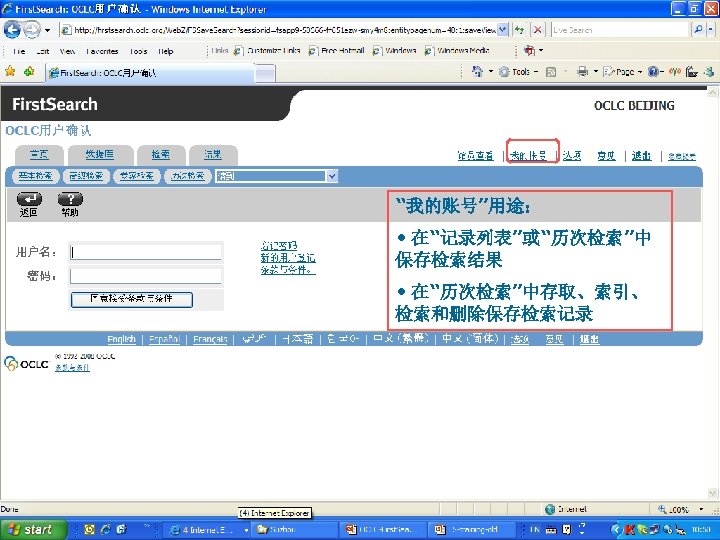
Task: Click the browser Back arrow button
Action: tap(12, 30)
